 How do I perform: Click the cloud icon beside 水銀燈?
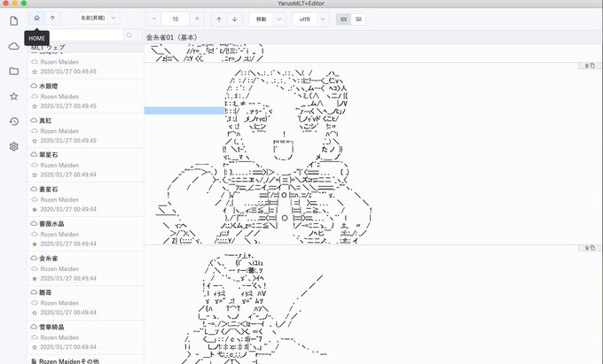coord(34,86)
